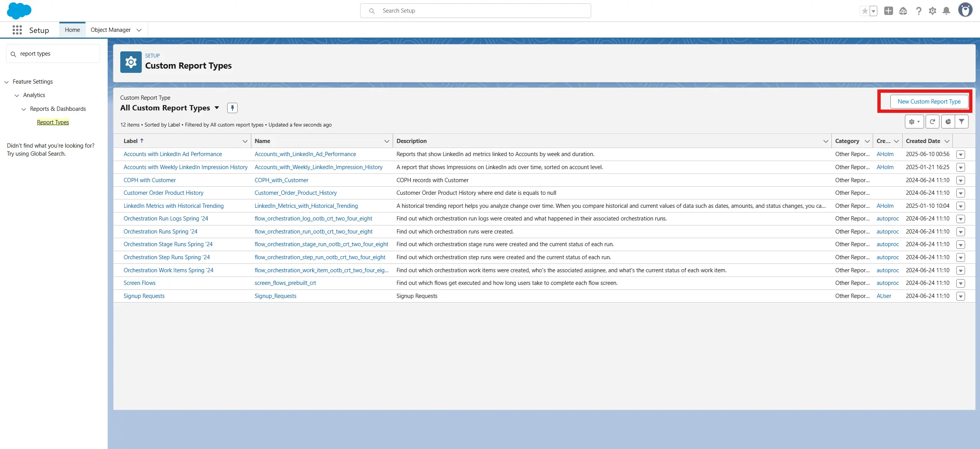This screenshot has height=449, width=980.
Task: Open the App Launcher grid icon
Action: coord(17,30)
